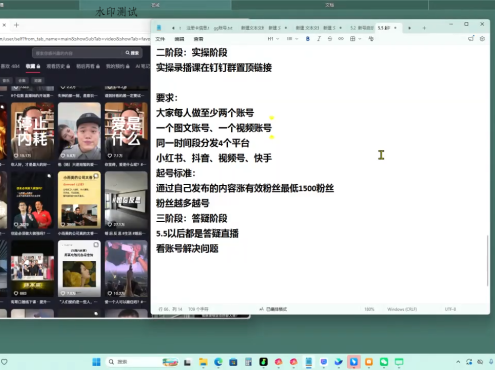Open the 查看 menu in Notepad
495x370 pixels.
(x=198, y=39)
